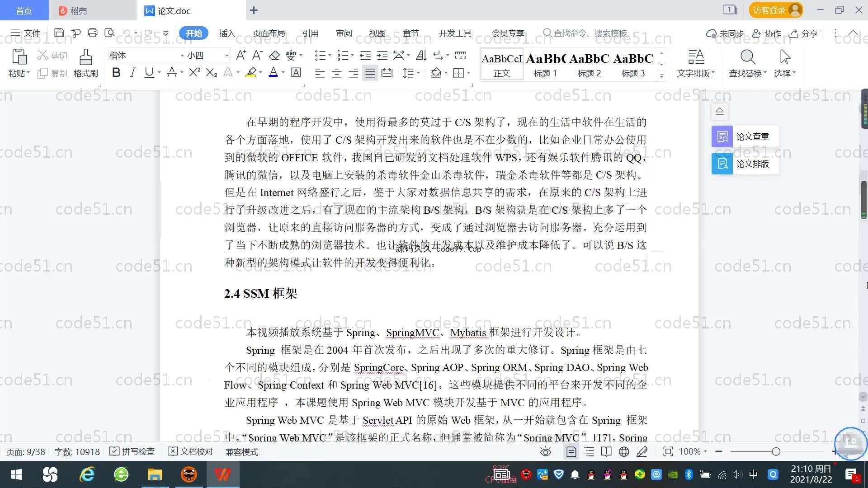This screenshot has width=868, height=488.
Task: Expand the line spacing options
Action: click(418, 73)
